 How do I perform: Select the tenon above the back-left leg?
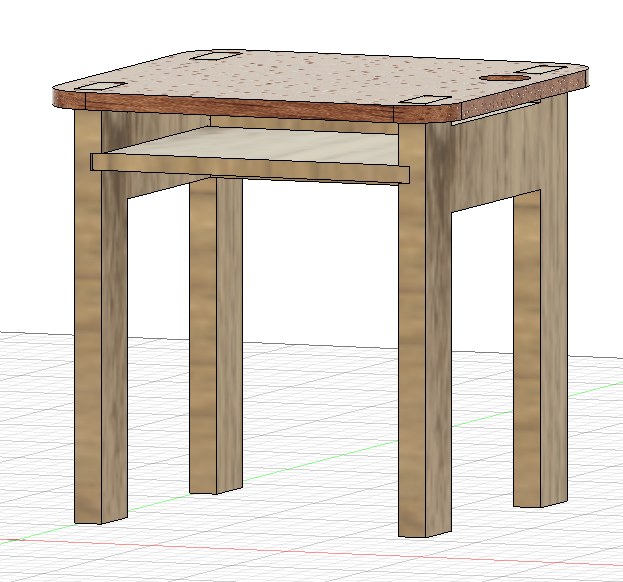tap(217, 55)
